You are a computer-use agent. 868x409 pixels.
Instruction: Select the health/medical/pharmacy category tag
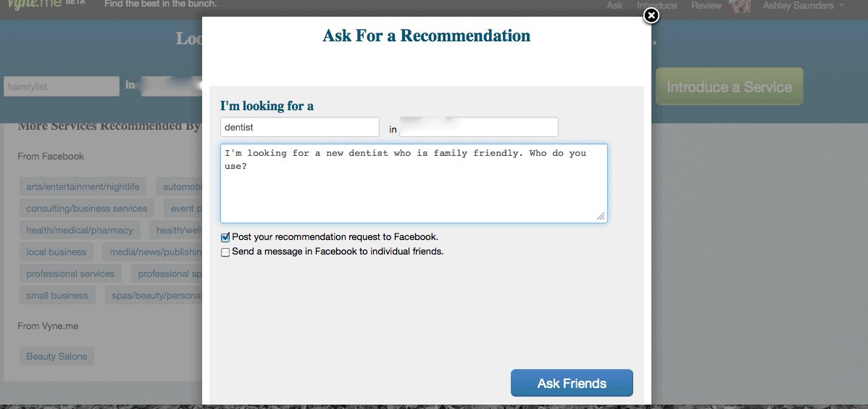(x=80, y=230)
